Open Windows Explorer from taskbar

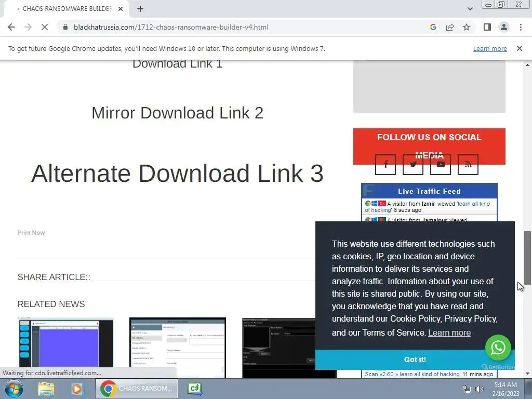click(46, 389)
